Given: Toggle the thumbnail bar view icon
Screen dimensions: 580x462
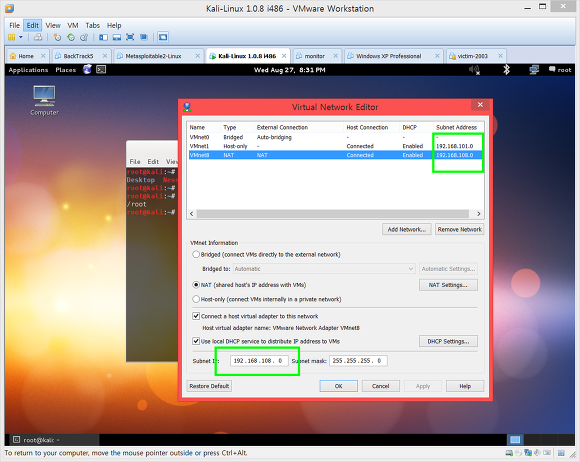Looking at the screenshot, I should coord(117,37).
